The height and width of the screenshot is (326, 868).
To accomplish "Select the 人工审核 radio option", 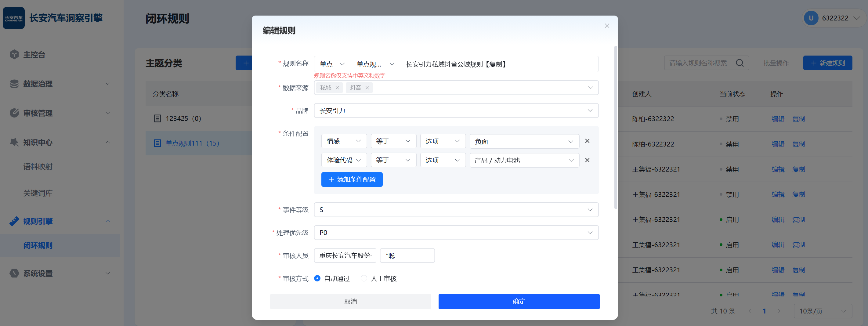I will (363, 278).
